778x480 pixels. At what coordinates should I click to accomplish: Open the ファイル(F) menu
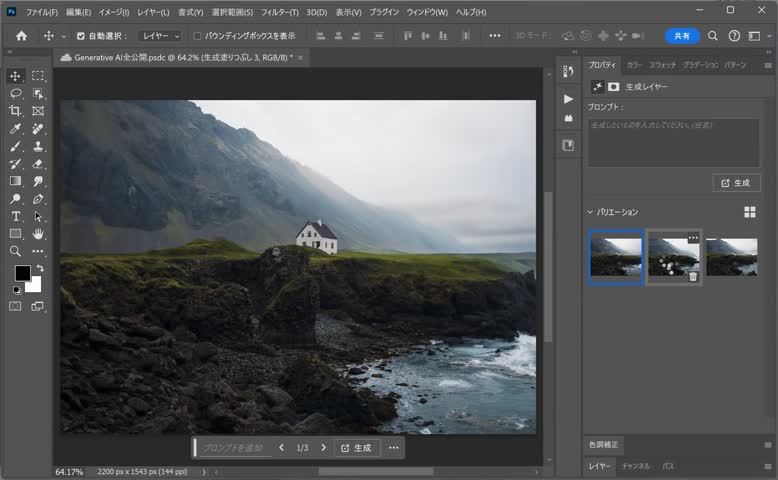tap(42, 12)
